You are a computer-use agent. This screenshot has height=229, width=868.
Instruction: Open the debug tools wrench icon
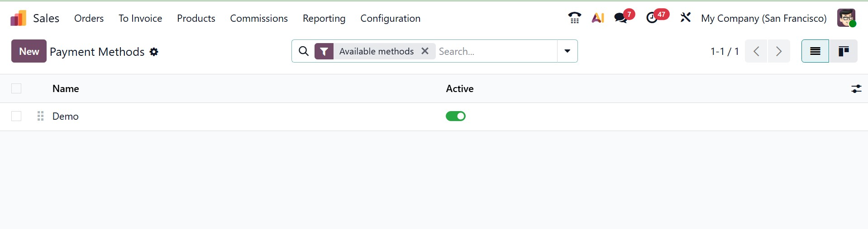pyautogui.click(x=685, y=18)
